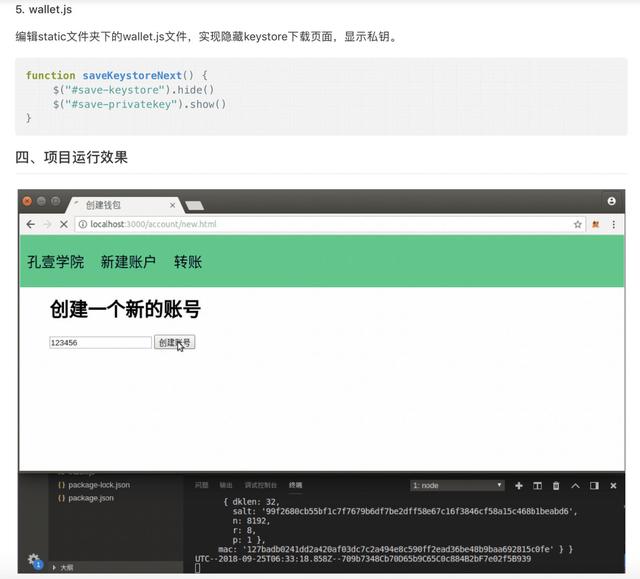The width and height of the screenshot is (640, 579).
Task: Go back with the browser back arrow
Action: point(31,224)
